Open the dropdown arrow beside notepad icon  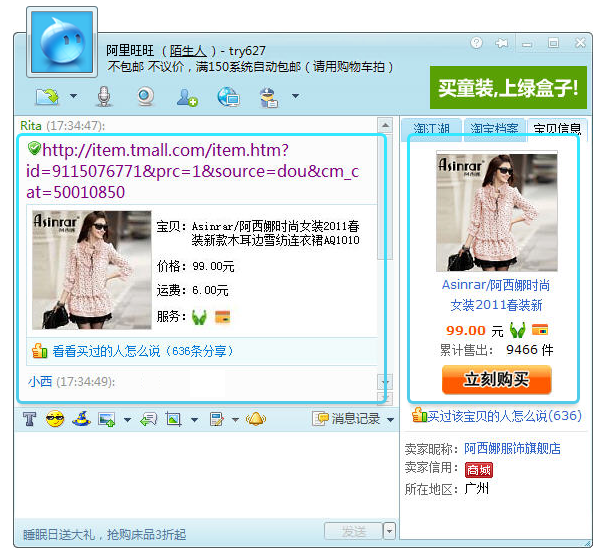coord(235,420)
